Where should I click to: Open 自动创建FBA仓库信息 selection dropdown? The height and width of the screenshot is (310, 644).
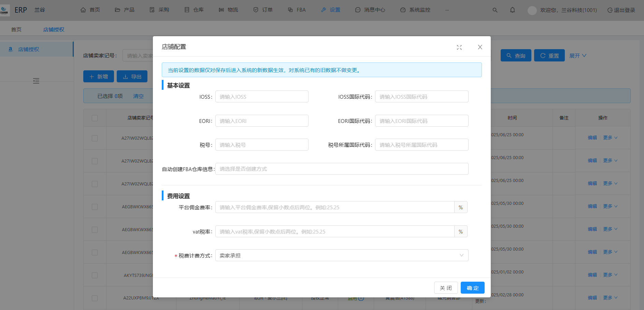(x=342, y=169)
